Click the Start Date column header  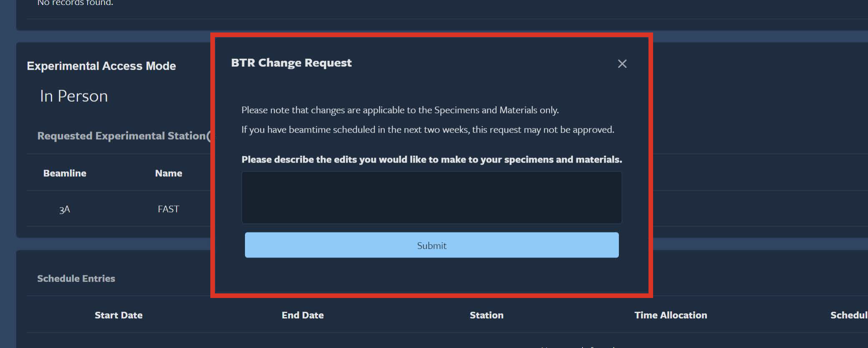(119, 315)
